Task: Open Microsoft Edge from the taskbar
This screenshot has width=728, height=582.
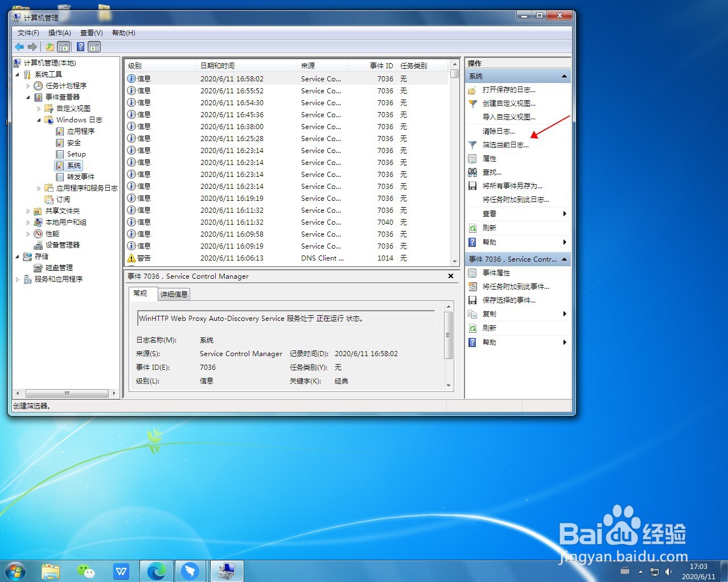Action: point(157,571)
